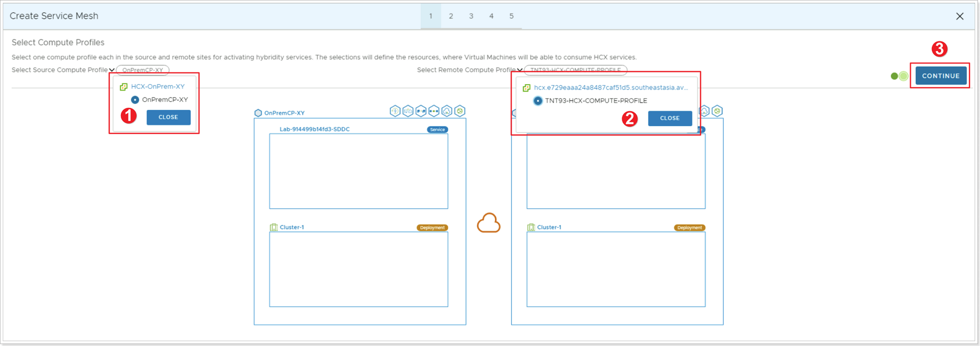Open the TNT93-HCX-COMPUTE-PROFILE selection pill
This screenshot has width=980, height=346.
(x=575, y=70)
